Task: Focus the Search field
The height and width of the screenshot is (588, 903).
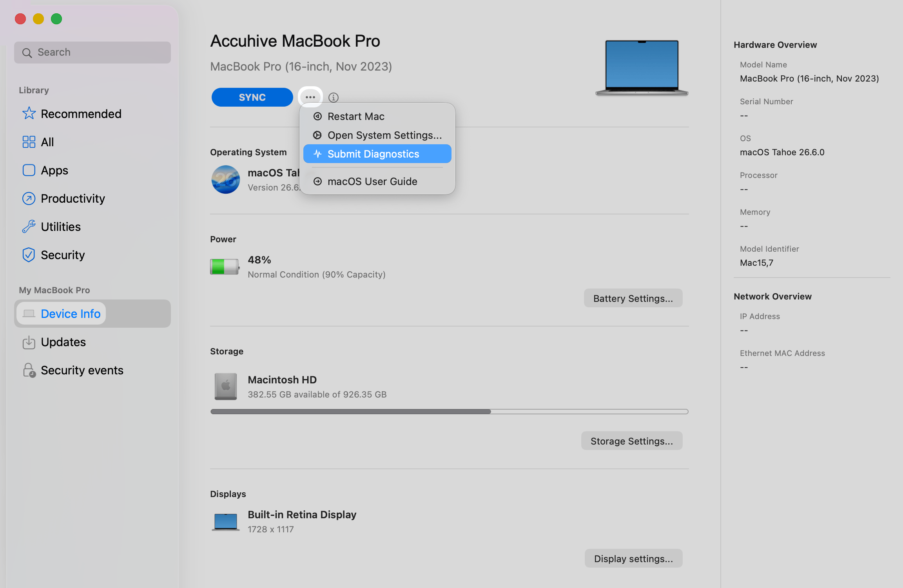Action: [x=92, y=53]
